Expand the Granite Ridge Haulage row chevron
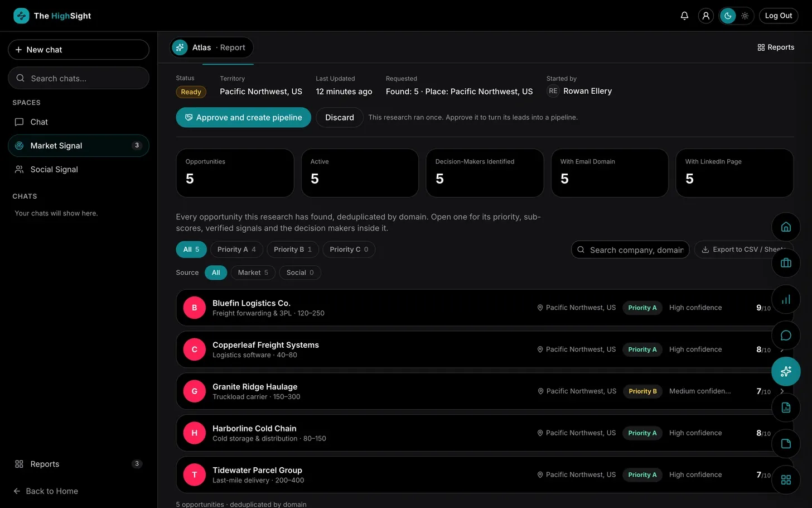The height and width of the screenshot is (508, 812). point(782,391)
